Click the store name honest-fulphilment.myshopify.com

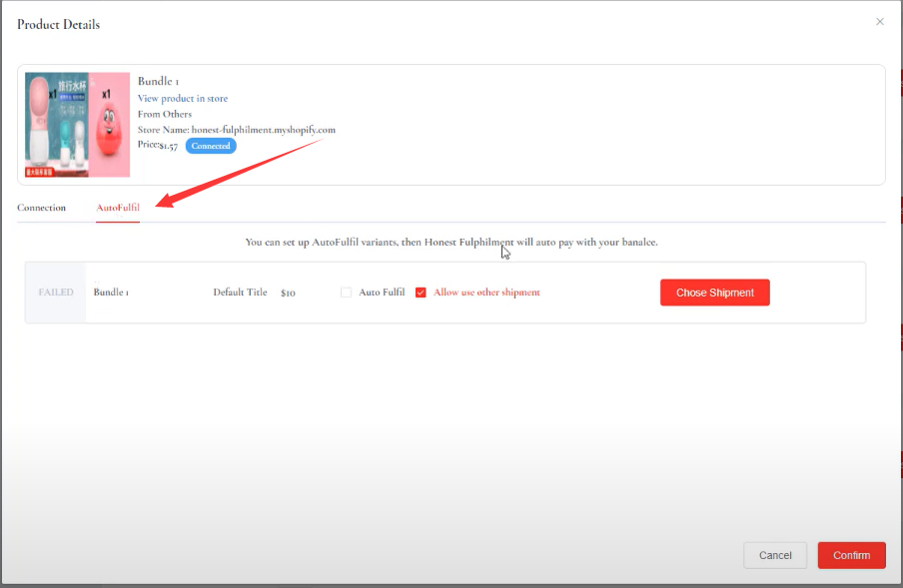264,130
